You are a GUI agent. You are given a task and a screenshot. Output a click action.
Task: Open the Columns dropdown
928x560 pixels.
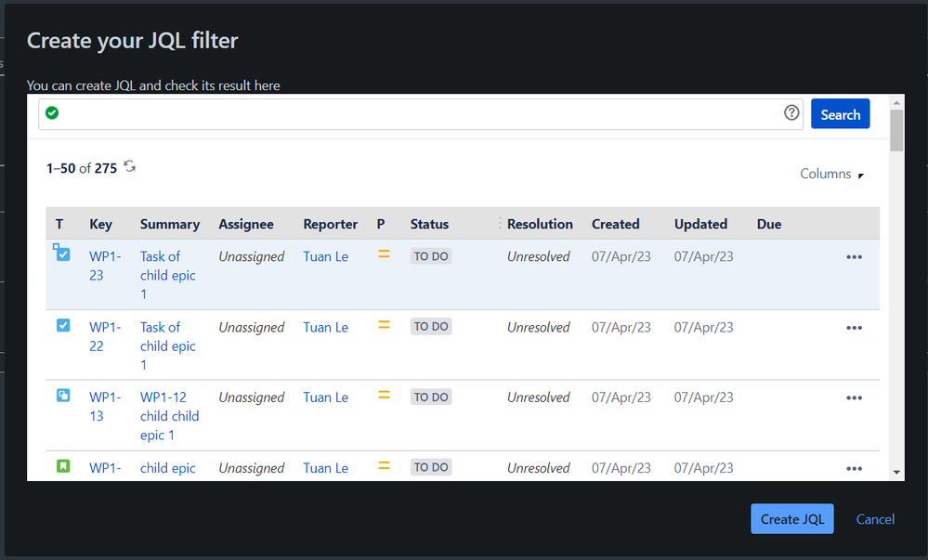click(x=831, y=175)
